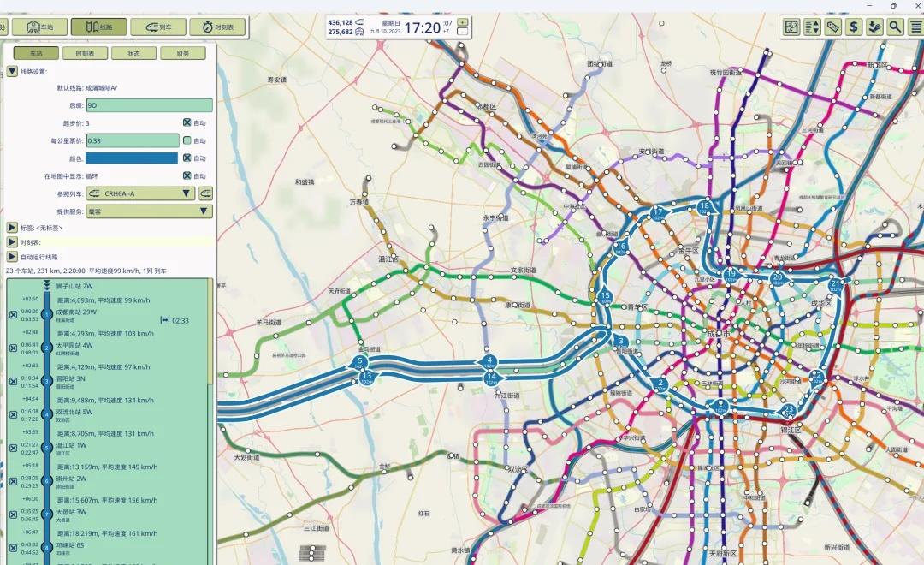Click the 275,682 count in clock panel
The width and height of the screenshot is (924, 565).
(x=340, y=32)
